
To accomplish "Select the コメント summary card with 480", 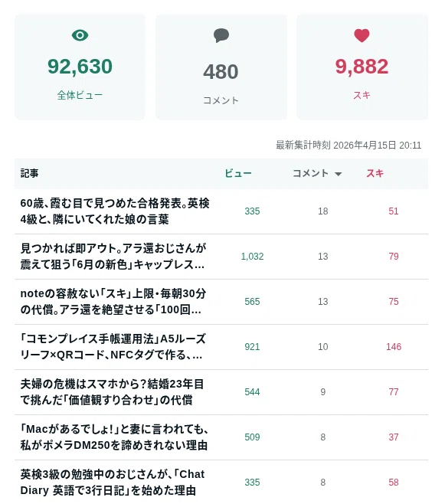I will pyautogui.click(x=221, y=67).
